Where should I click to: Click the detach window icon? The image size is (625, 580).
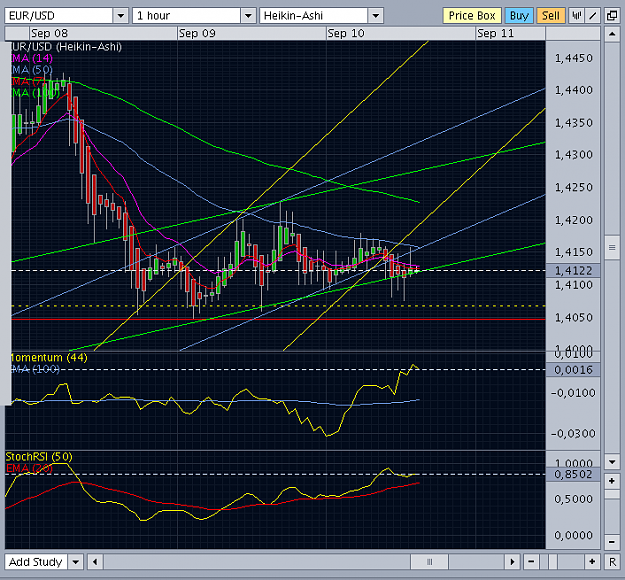612,16
